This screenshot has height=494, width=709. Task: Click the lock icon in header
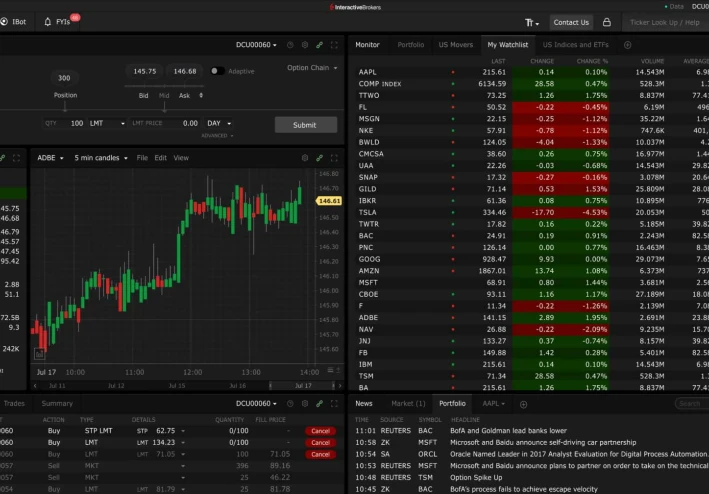coord(607,22)
